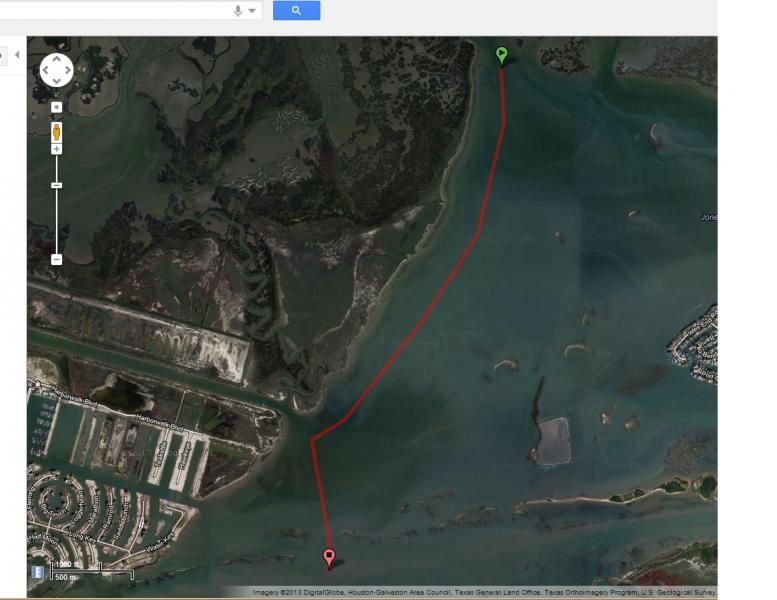777x600 pixels.
Task: Click the blue ruler icon near scale
Action: pyautogui.click(x=38, y=572)
